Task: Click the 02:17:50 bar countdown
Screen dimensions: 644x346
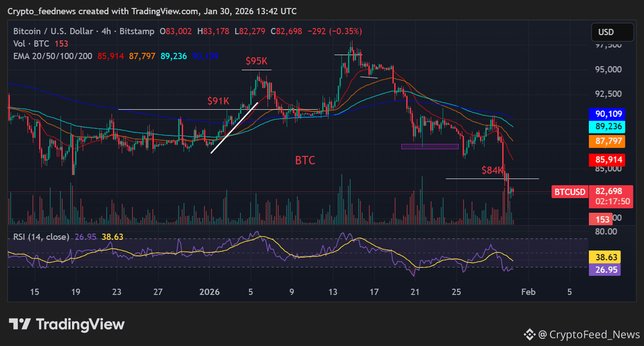Action: tap(613, 201)
